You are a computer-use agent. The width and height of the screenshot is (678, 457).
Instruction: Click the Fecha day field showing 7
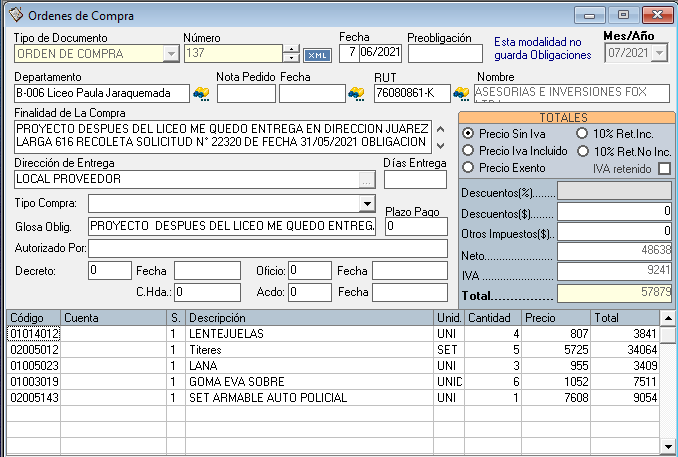[x=349, y=53]
